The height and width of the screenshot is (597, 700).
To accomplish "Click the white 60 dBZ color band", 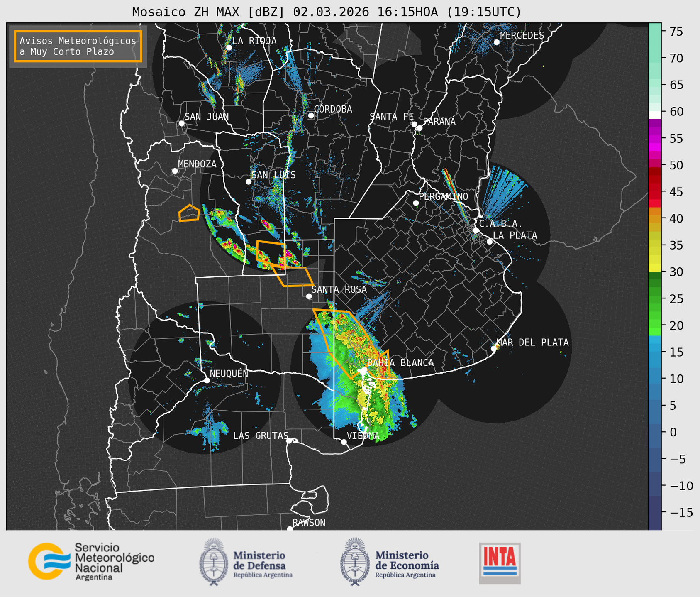I will tap(655, 115).
